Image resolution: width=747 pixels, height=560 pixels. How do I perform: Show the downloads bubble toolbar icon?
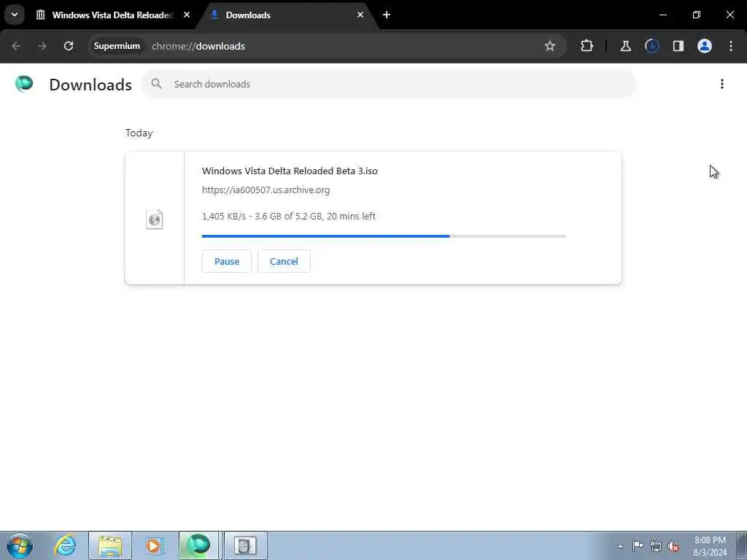click(651, 46)
